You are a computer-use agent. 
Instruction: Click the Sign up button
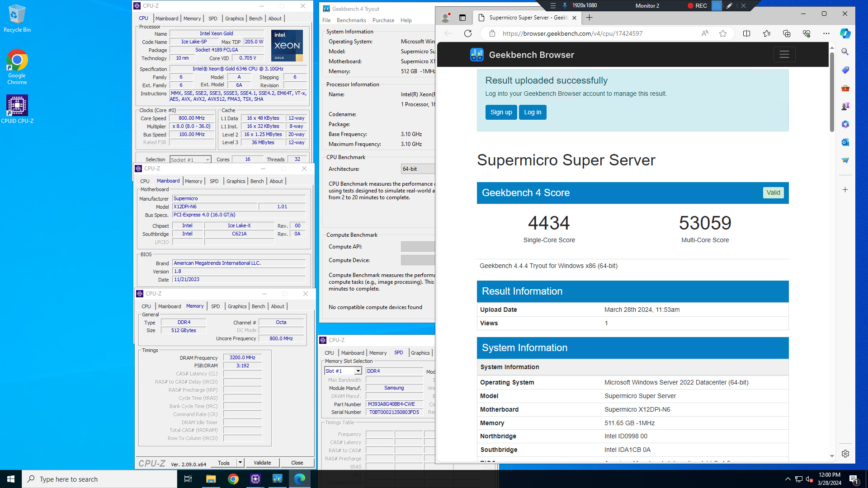click(x=501, y=113)
